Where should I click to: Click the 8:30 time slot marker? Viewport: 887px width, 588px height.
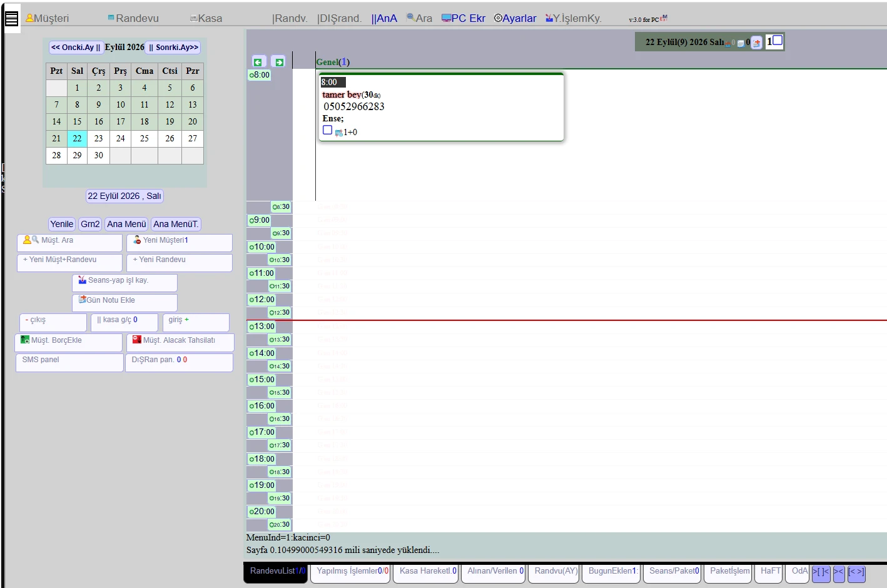tap(281, 207)
